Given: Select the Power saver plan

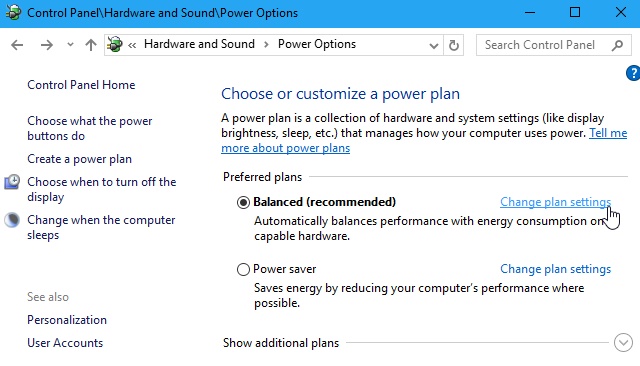Looking at the screenshot, I should coord(243,269).
